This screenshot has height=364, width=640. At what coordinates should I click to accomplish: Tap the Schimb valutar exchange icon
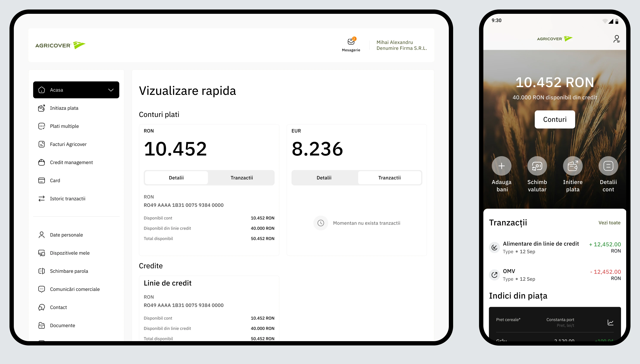coord(537,166)
